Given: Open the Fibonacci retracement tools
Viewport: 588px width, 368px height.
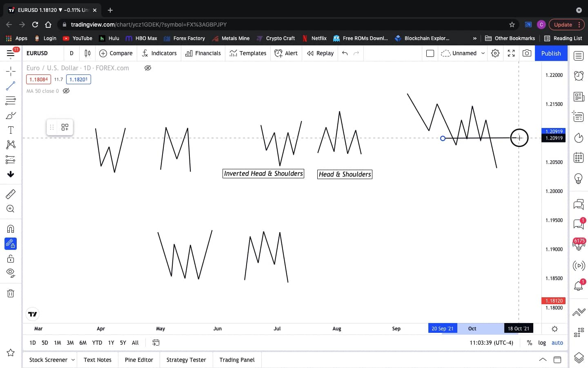Looking at the screenshot, I should (x=11, y=101).
